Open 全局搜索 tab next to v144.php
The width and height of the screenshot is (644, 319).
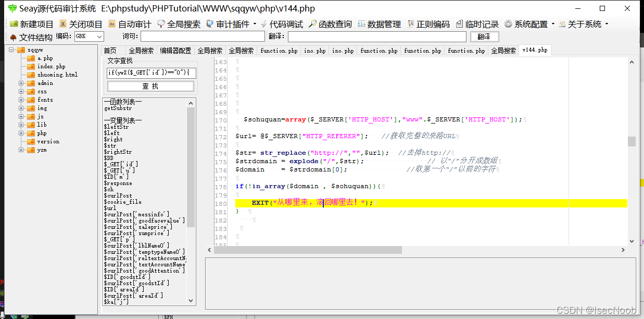503,51
